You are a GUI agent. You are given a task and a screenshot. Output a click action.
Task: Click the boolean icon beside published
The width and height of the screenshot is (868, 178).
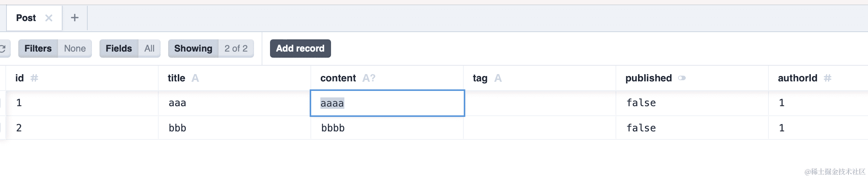point(682,78)
